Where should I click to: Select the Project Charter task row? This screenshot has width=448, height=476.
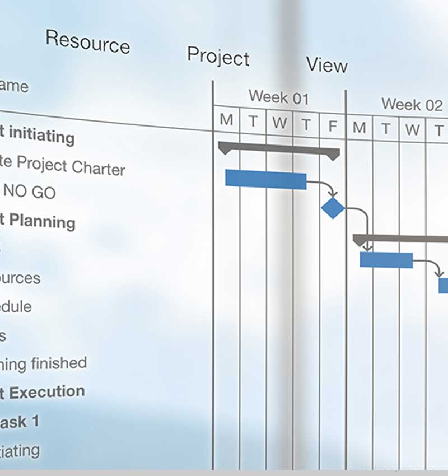click(x=62, y=165)
